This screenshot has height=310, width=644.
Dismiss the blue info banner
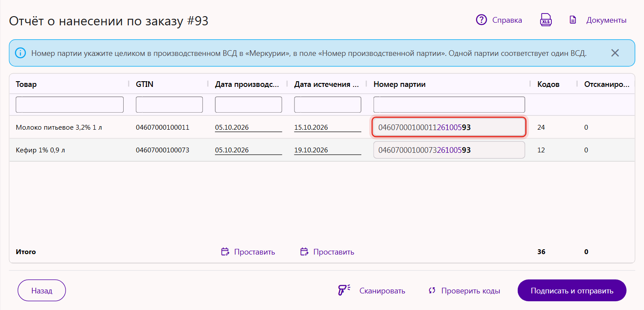[x=615, y=53]
